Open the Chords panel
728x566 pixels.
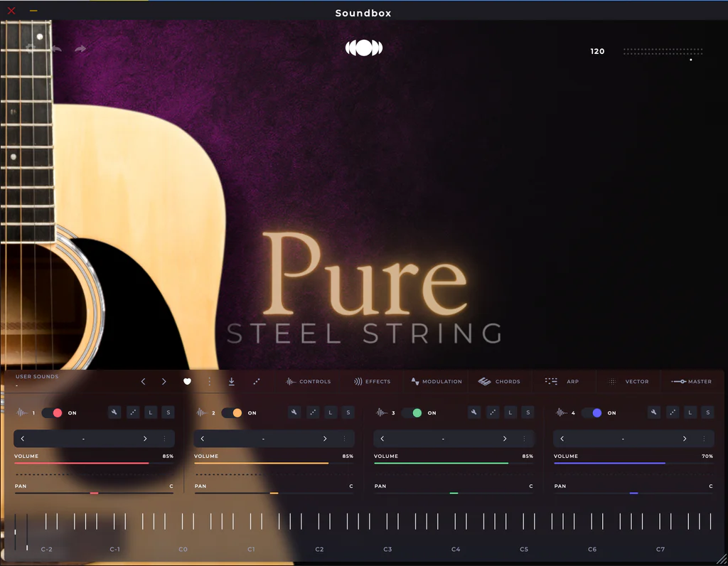[x=500, y=381]
